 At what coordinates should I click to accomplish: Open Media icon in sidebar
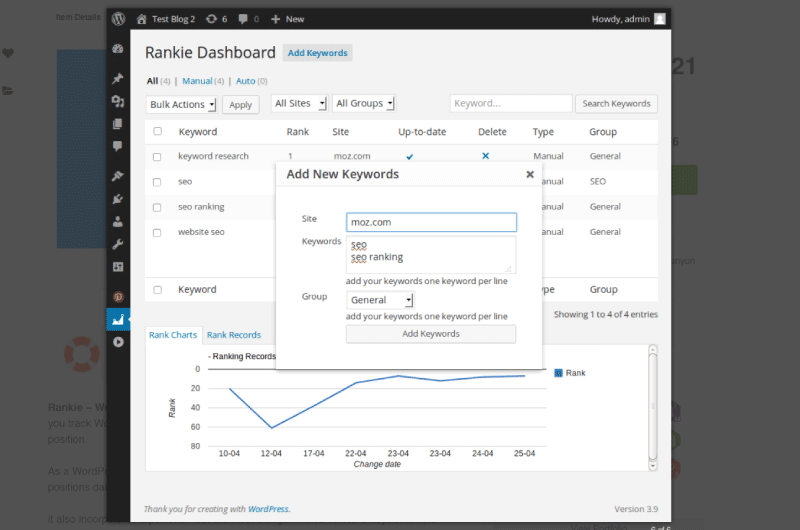[118, 101]
